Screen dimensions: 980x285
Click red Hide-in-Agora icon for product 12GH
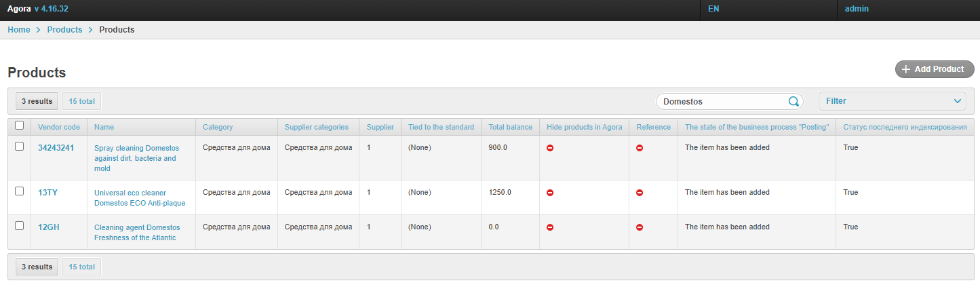550,227
